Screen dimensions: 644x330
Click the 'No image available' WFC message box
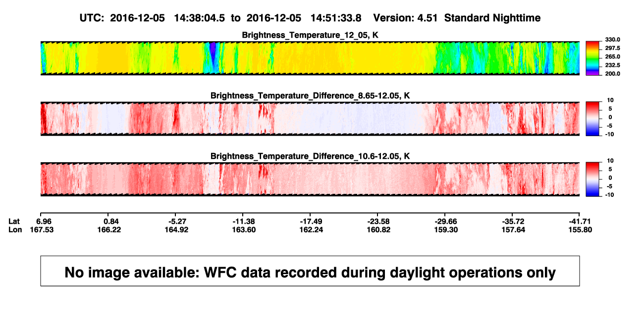click(310, 271)
